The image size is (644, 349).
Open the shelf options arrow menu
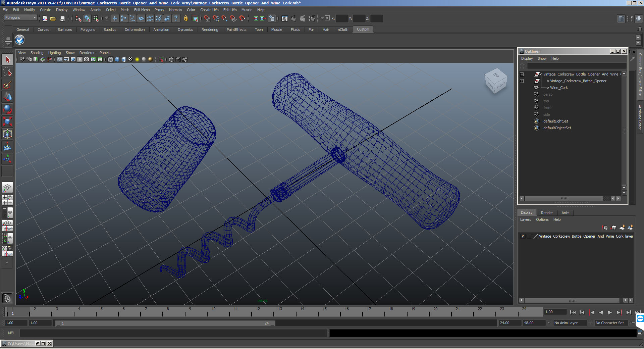(8, 44)
